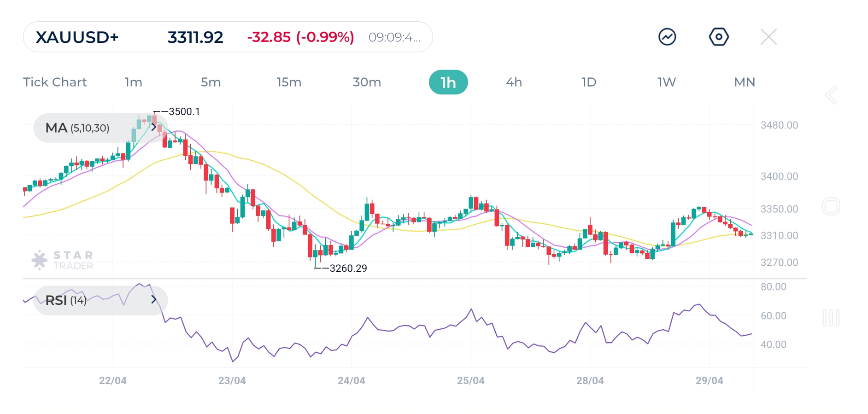Click the 3500.1 high price marker

[x=184, y=111]
